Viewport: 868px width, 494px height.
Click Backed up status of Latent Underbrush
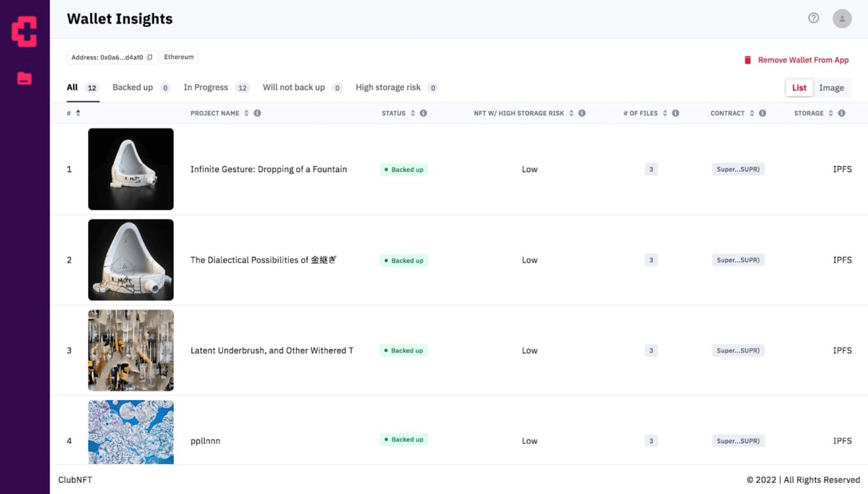coord(404,350)
